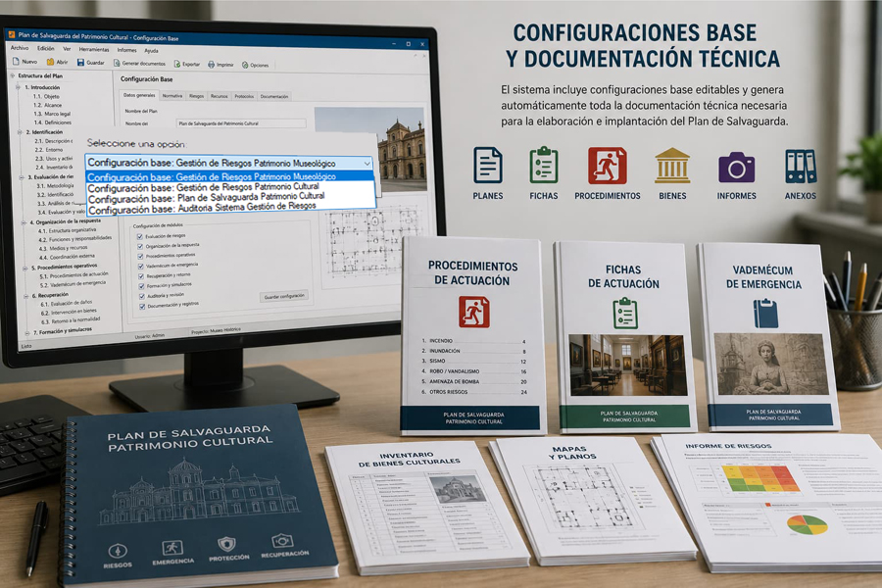The image size is (882, 588).
Task: Click the Guardar configuración button
Action: (284, 296)
